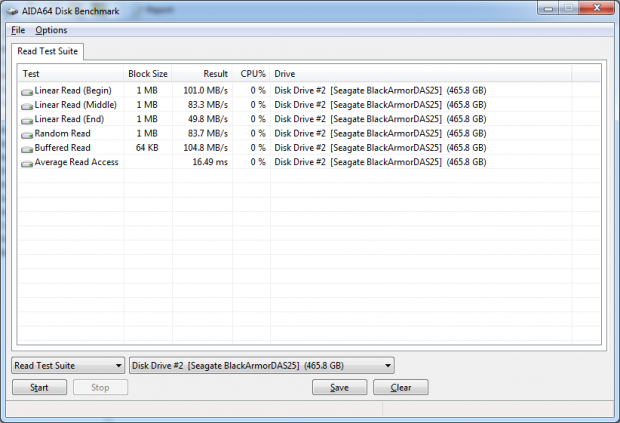Open the Options menu
The width and height of the screenshot is (620, 423).
point(51,30)
